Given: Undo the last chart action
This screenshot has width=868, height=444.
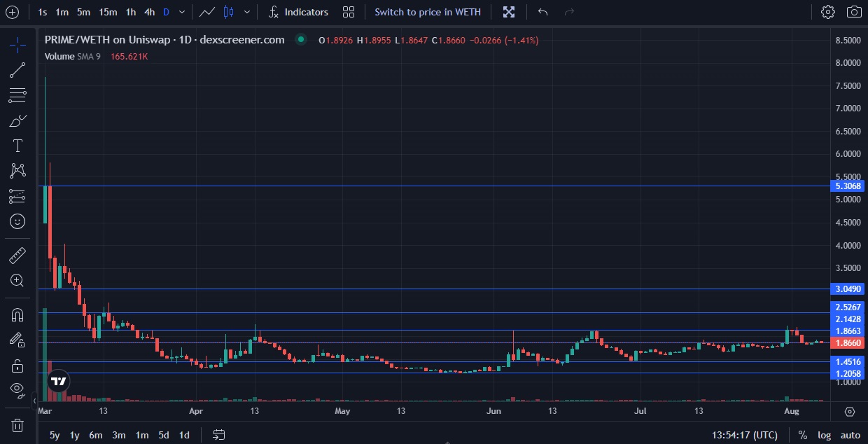Looking at the screenshot, I should [x=542, y=12].
